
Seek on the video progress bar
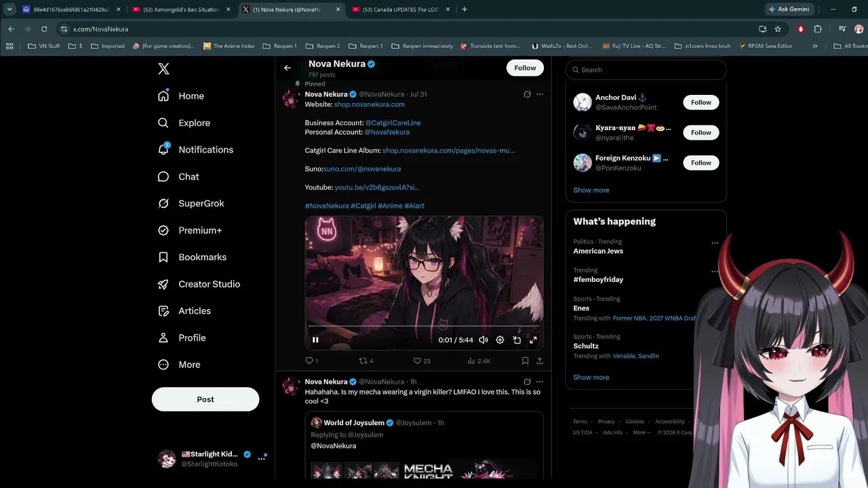click(424, 326)
